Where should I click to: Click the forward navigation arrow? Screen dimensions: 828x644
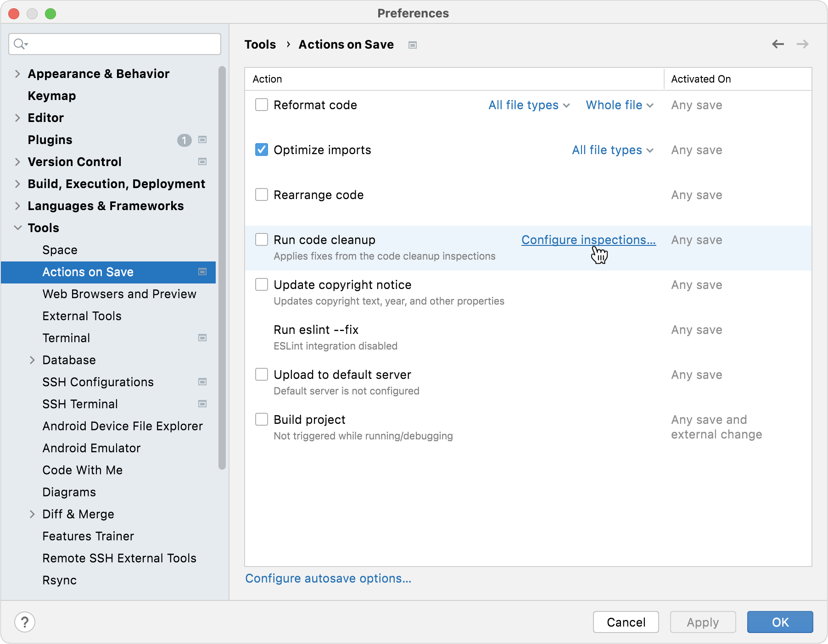click(x=802, y=44)
